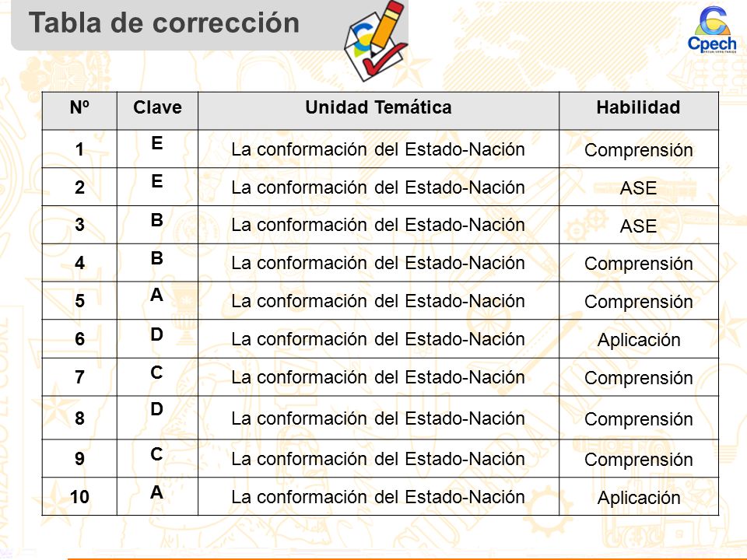Select answer key D in row 8
Image resolution: width=747 pixels, height=560 pixels.
tap(157, 410)
